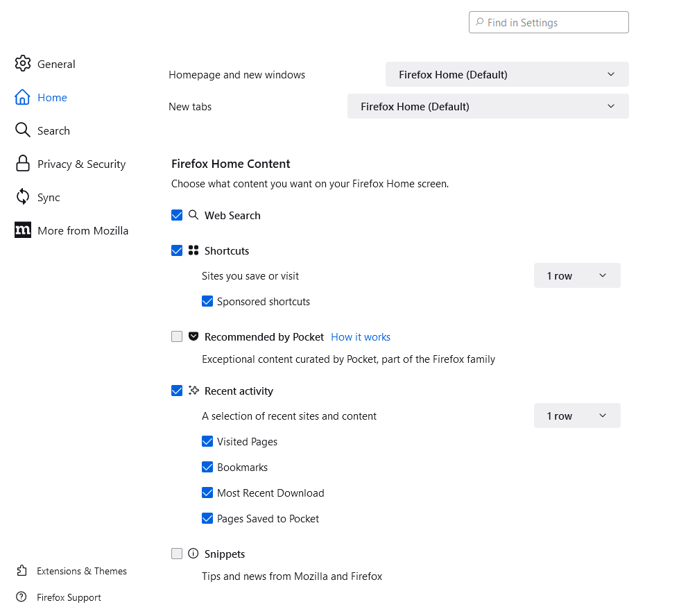The width and height of the screenshot is (697, 616).
Task: Click 'Sites you save or visit' text
Action: (x=250, y=276)
